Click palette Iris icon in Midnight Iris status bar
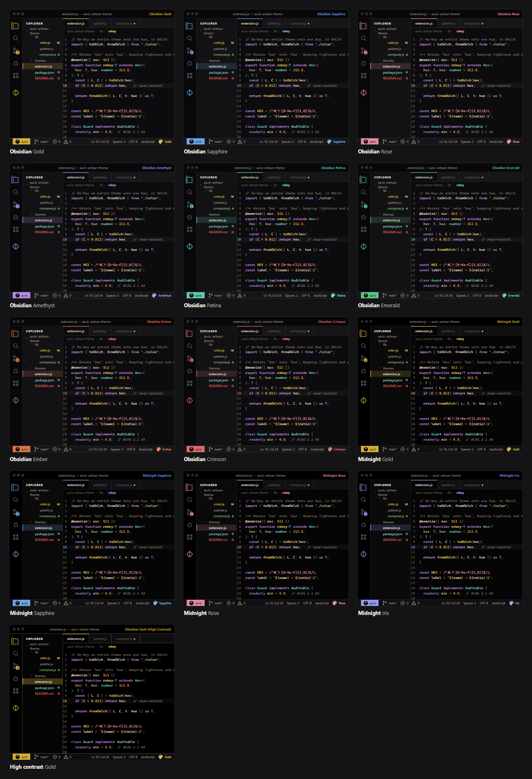Screen dimensions: 532x779 [x=512, y=603]
